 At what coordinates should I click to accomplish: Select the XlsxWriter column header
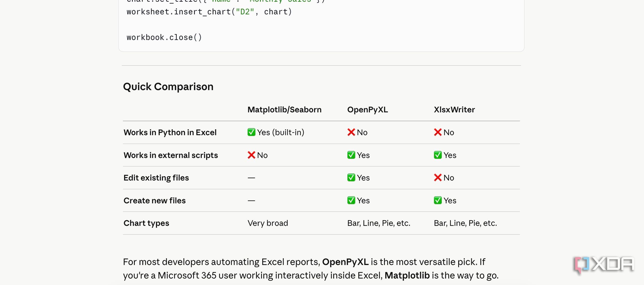click(x=454, y=110)
